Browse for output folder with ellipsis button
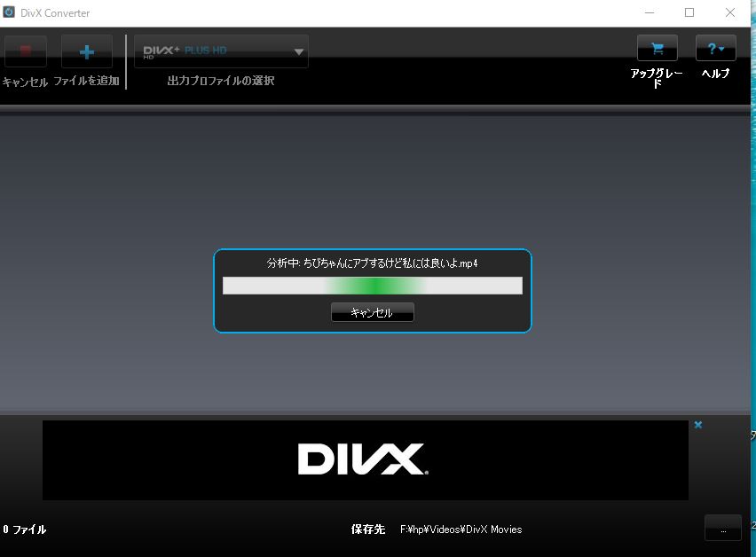 point(723,528)
